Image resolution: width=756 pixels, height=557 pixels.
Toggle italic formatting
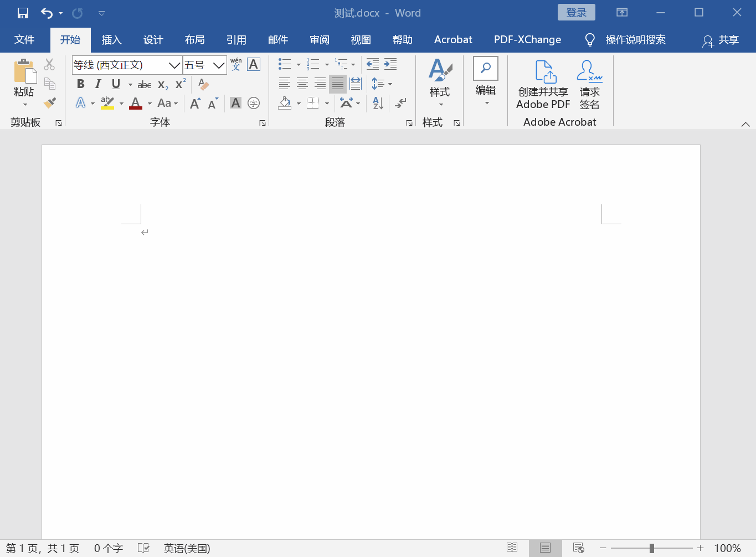point(98,84)
